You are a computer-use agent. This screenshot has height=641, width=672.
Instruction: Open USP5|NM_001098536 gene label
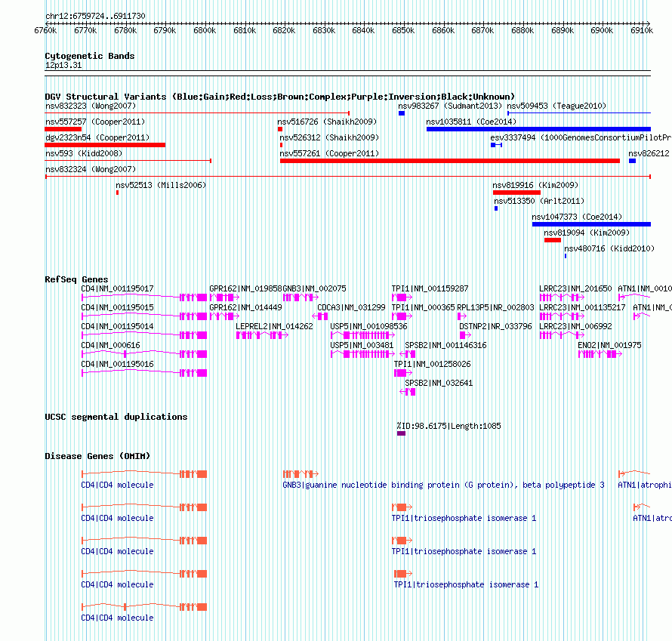pos(368,326)
